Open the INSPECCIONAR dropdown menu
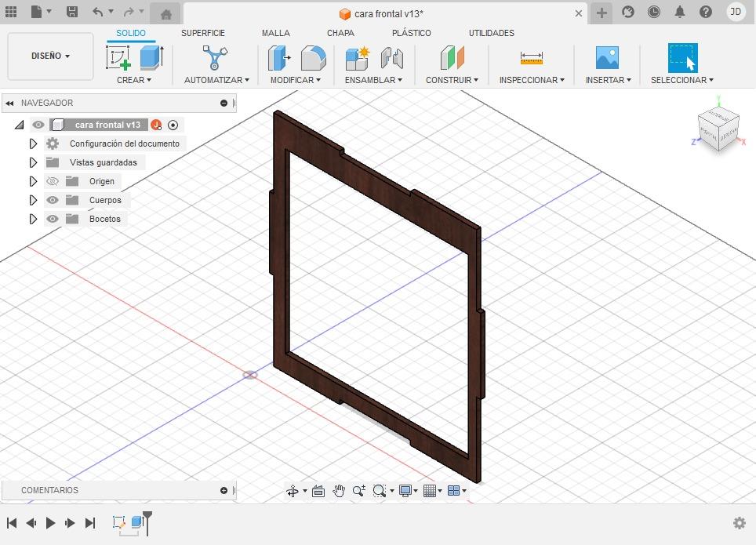Image resolution: width=756 pixels, height=545 pixels. (532, 80)
